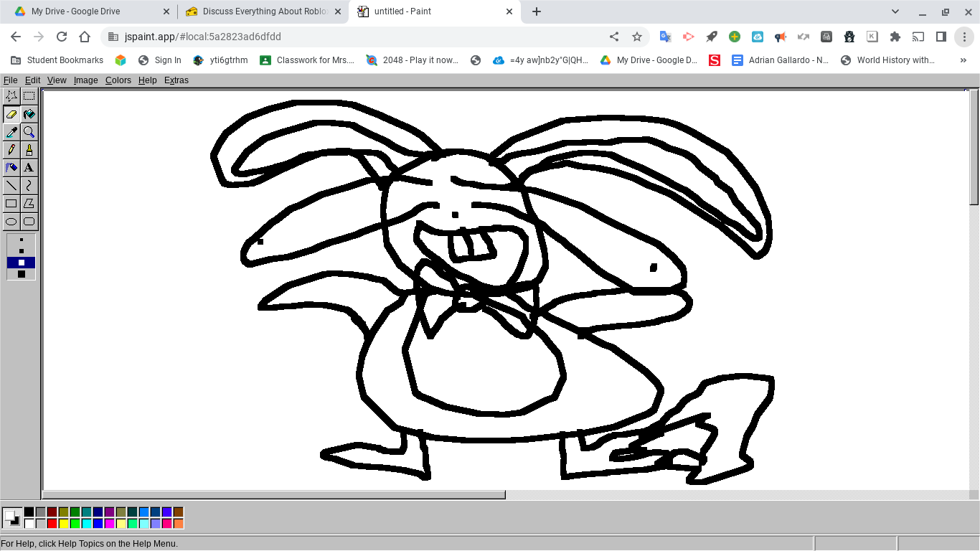The width and height of the screenshot is (980, 551).
Task: Open the 2048 - Play it now bookmark
Action: [x=412, y=60]
